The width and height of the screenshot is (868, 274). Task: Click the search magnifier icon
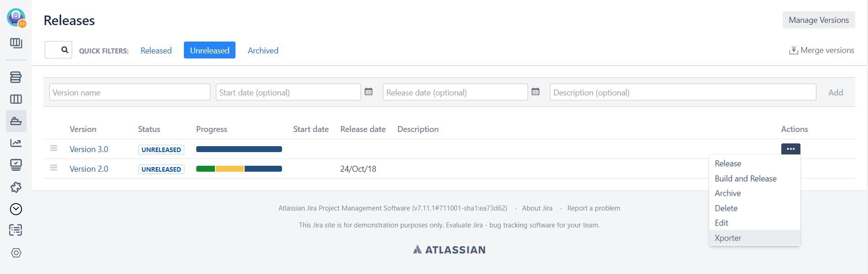pyautogui.click(x=65, y=50)
